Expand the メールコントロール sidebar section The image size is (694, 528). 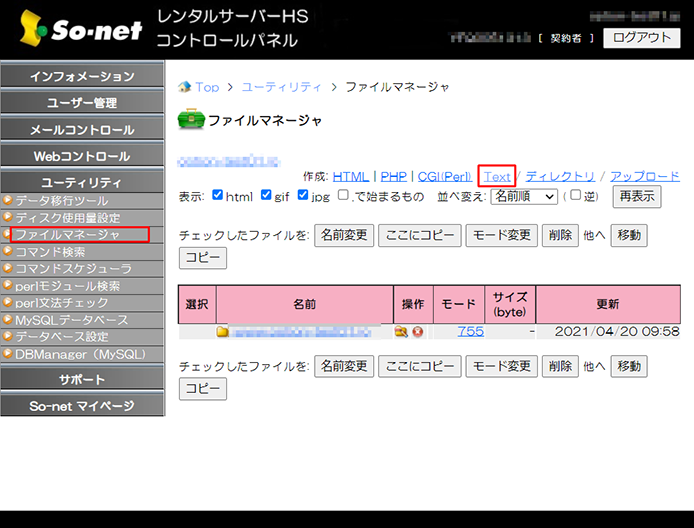[x=82, y=130]
